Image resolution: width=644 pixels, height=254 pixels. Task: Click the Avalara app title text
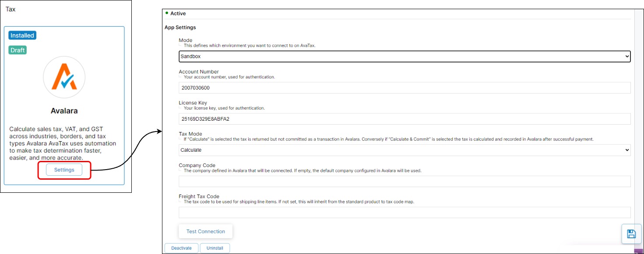(x=64, y=111)
